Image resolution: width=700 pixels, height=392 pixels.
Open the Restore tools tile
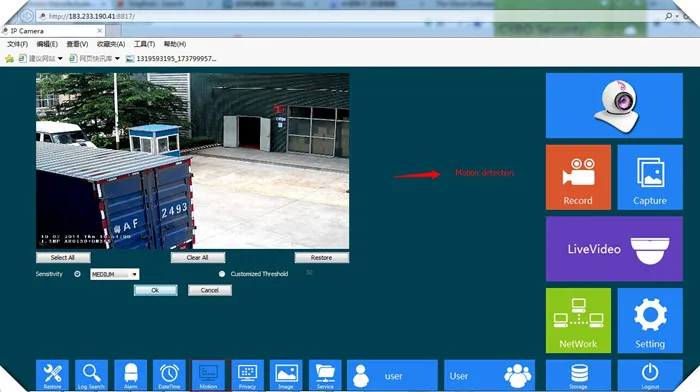[x=52, y=375]
